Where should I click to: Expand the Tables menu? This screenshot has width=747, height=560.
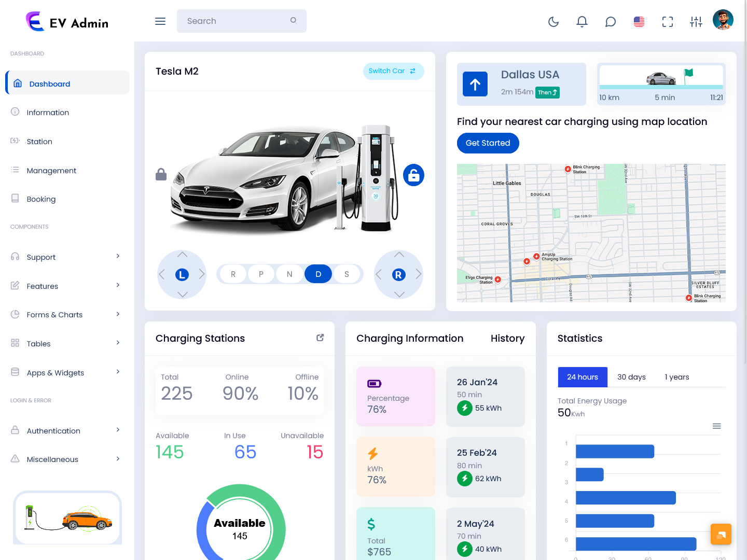click(67, 343)
